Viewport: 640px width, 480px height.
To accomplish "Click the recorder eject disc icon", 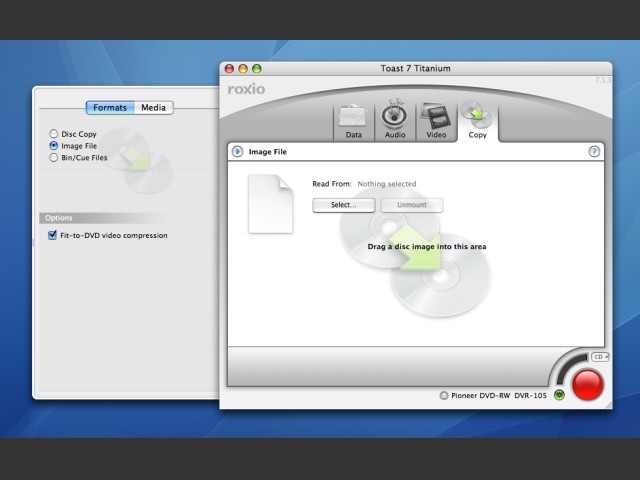I will 444,396.
